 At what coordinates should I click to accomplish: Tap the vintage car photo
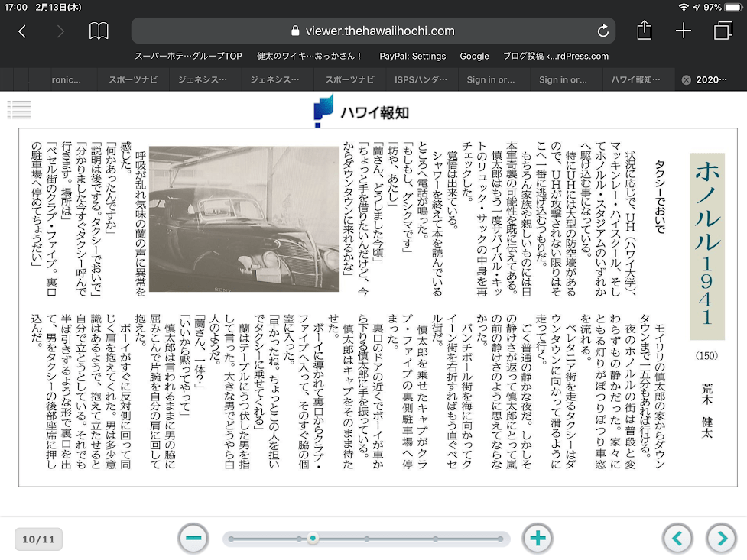click(x=244, y=219)
